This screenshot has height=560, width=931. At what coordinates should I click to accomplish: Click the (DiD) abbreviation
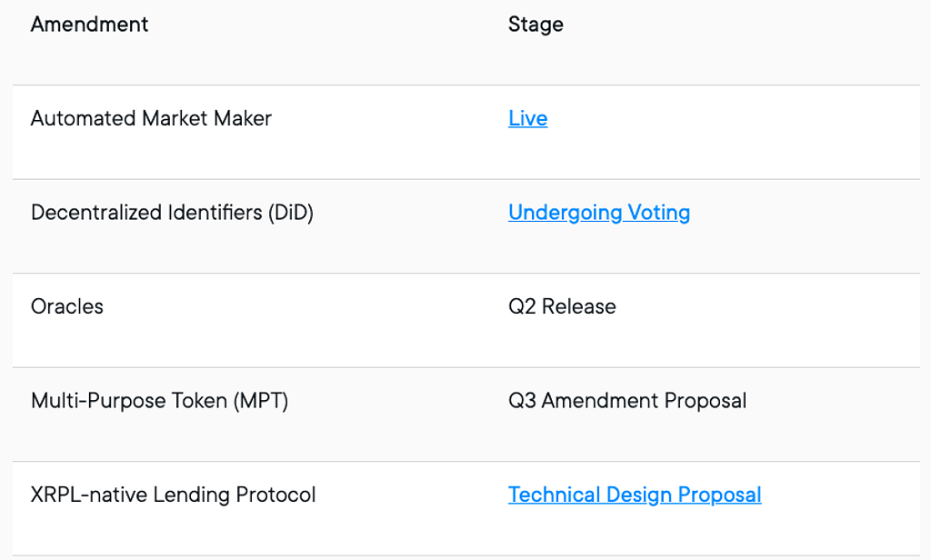[290, 213]
